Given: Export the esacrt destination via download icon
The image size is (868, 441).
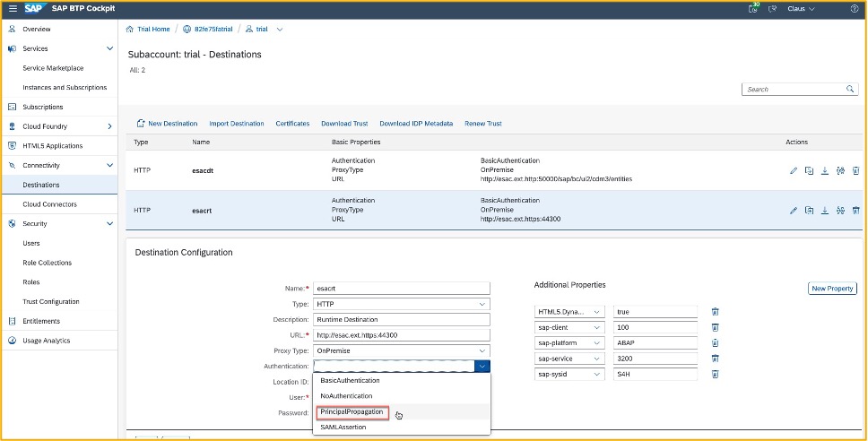Looking at the screenshot, I should tap(824, 210).
